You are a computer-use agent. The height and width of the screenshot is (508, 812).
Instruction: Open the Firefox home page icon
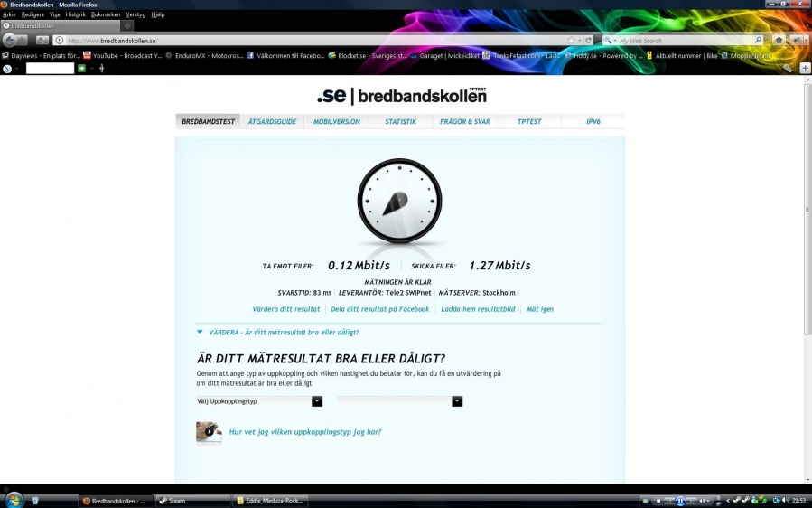click(x=779, y=40)
